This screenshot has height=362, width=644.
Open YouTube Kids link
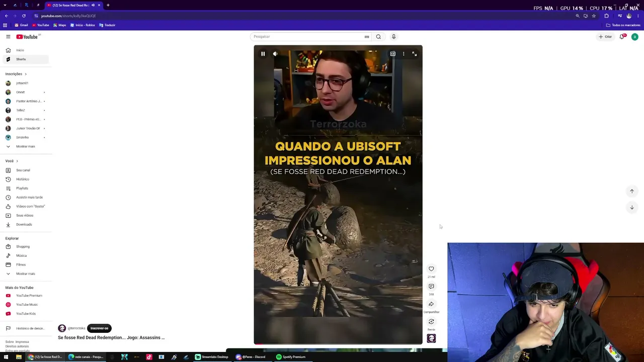click(x=25, y=314)
